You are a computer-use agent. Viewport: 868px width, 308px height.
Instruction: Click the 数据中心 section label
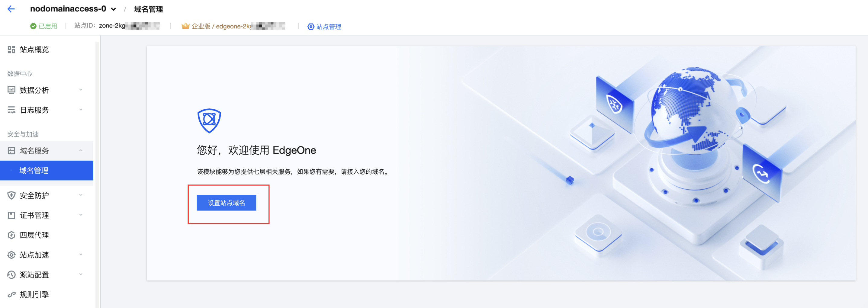pos(20,74)
